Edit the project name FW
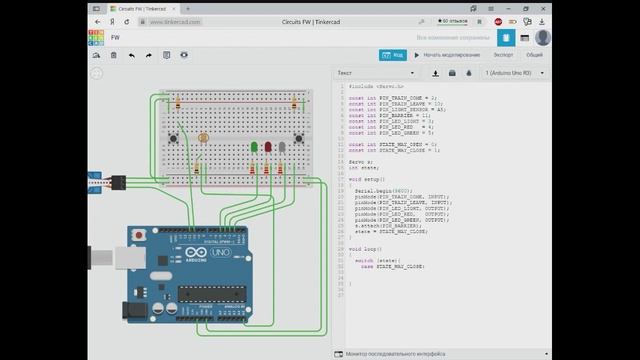 [116, 38]
